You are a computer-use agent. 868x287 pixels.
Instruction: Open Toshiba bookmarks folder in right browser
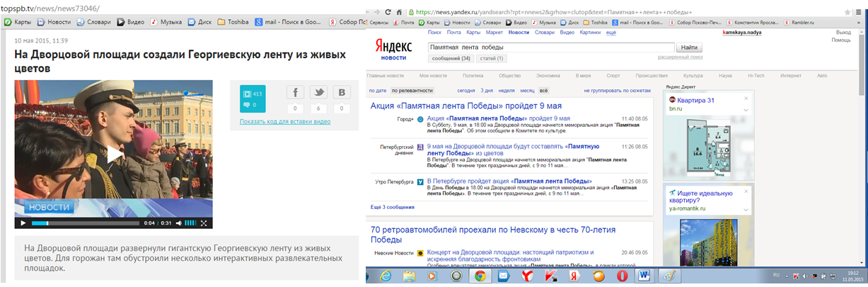pos(596,22)
